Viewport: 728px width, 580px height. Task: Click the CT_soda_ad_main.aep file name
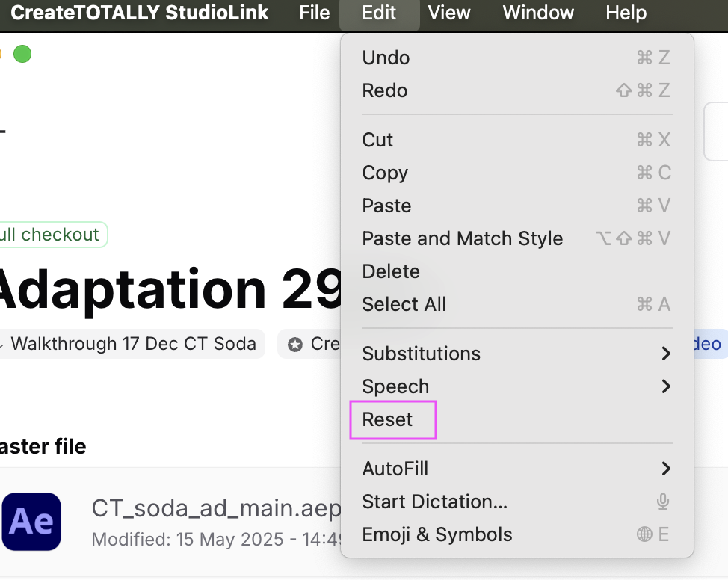pos(216,508)
